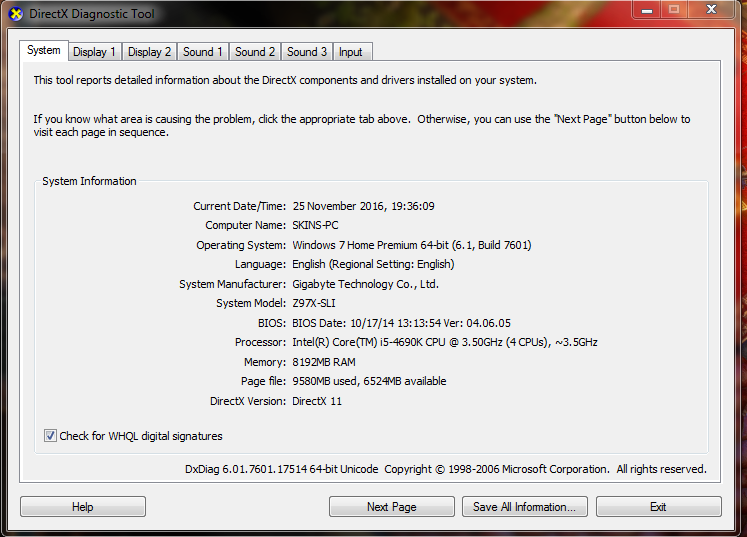Open the Display 2 tab
The image size is (747, 537).
149,52
